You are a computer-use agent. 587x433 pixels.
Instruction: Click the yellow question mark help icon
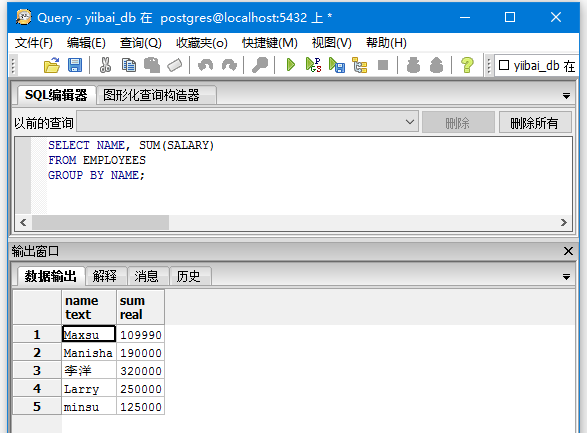point(467,65)
